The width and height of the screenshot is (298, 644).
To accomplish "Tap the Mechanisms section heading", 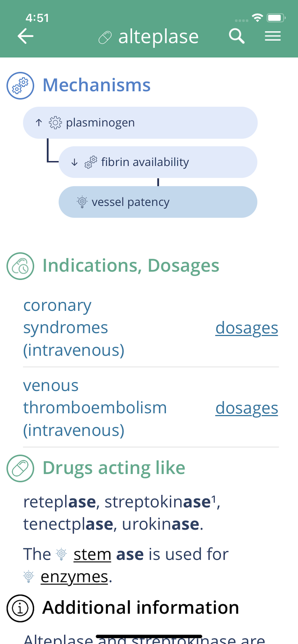I will 96,85.
